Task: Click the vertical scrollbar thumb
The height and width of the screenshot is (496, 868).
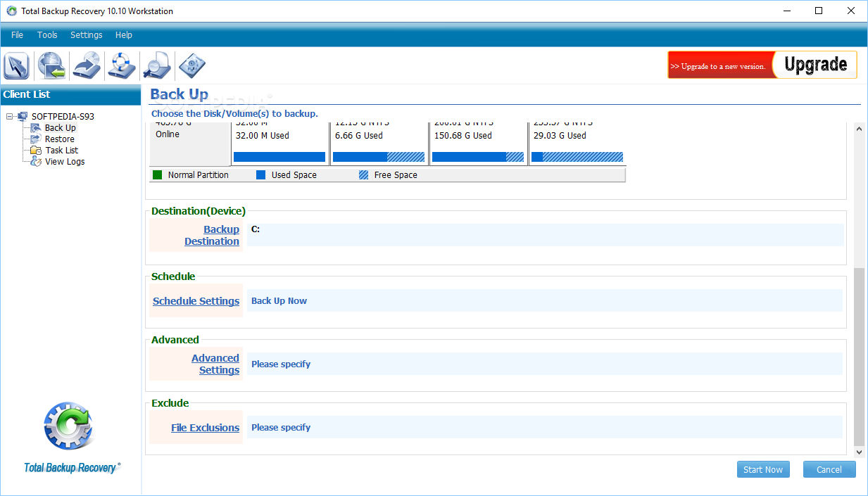Action: click(860, 355)
